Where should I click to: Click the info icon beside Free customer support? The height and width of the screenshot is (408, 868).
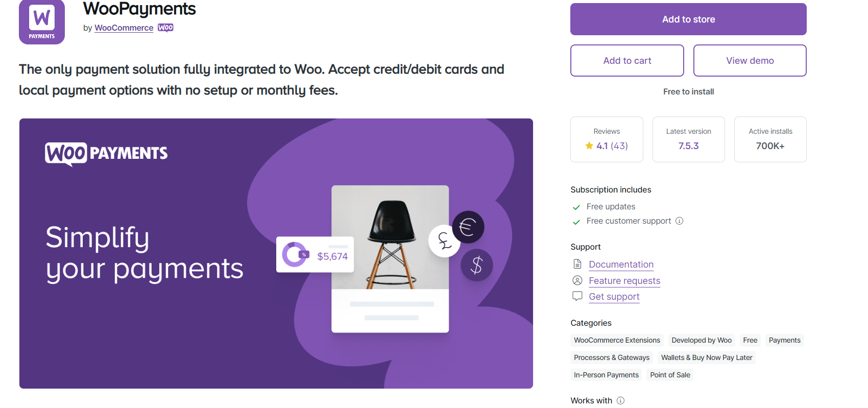pyautogui.click(x=679, y=221)
